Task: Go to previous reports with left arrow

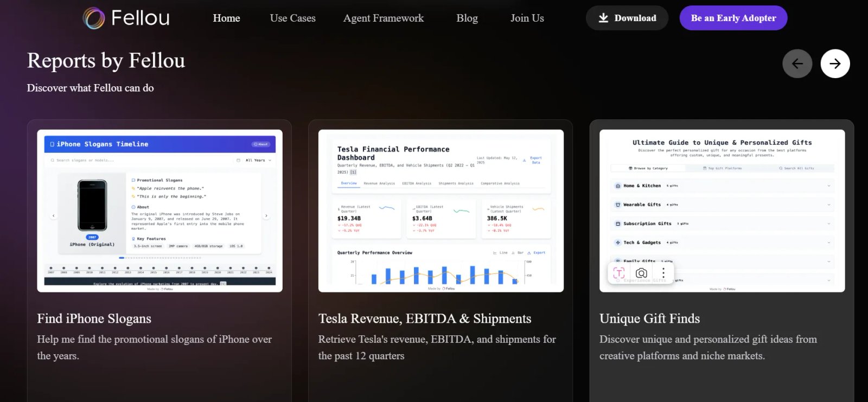Action: (x=797, y=63)
